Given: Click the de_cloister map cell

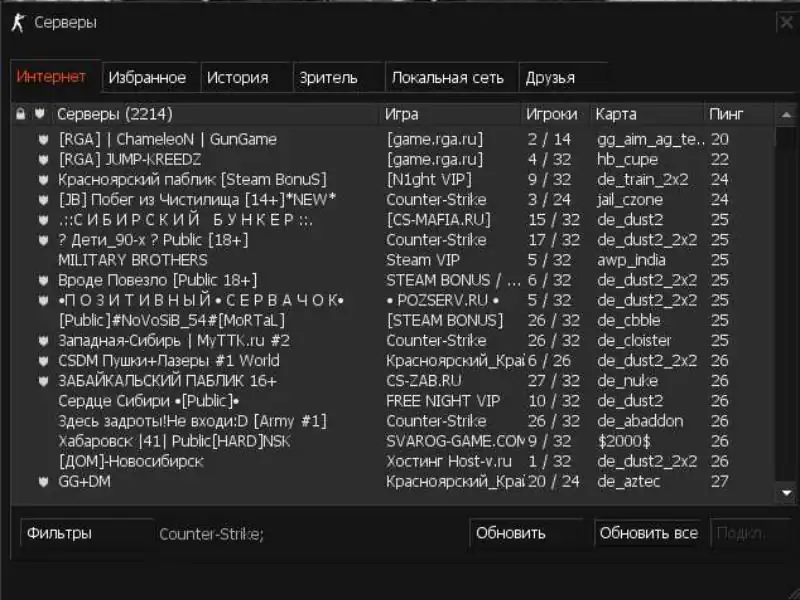Looking at the screenshot, I should [x=634, y=341].
